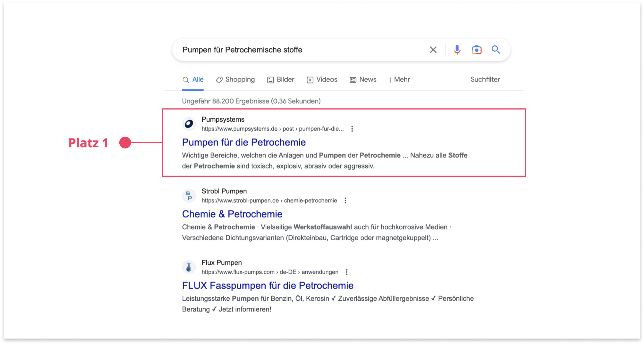Click the strobl-pumpen.de URL breadcrumb
644x344 pixels.
269,200
